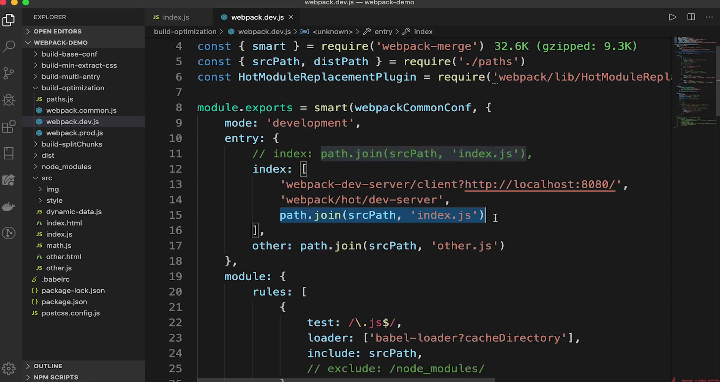
Task: Expand the NPM SCRIPTS section
Action: click(x=84, y=377)
